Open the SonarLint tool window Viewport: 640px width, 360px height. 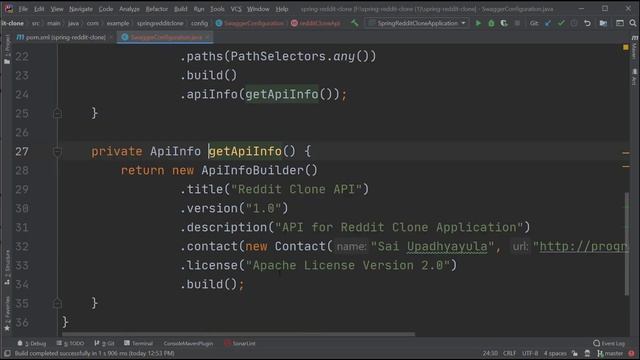240,344
